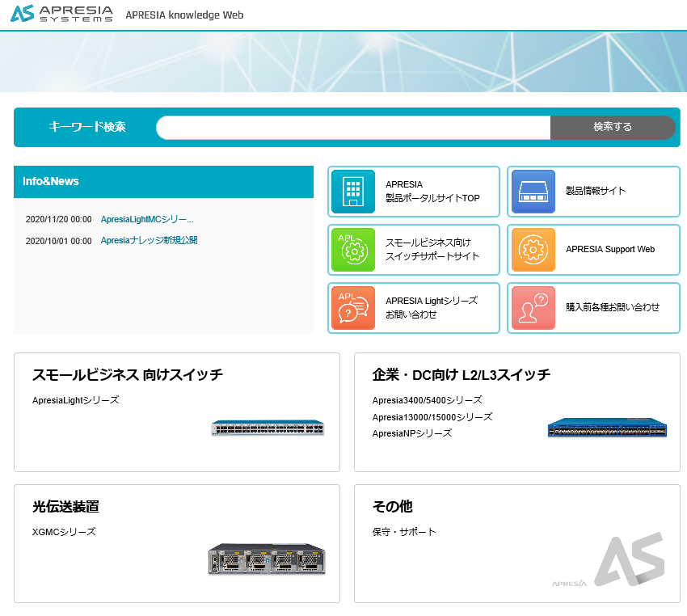
Task: Open 製品情報サイト link
Action: point(596,191)
